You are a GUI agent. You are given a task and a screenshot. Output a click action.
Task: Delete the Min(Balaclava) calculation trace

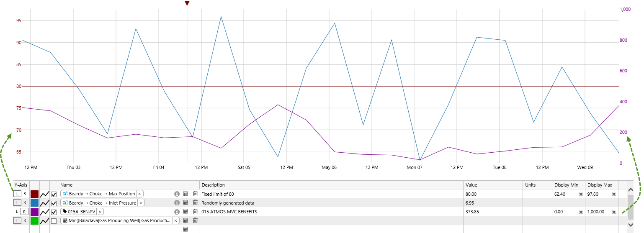click(x=195, y=220)
